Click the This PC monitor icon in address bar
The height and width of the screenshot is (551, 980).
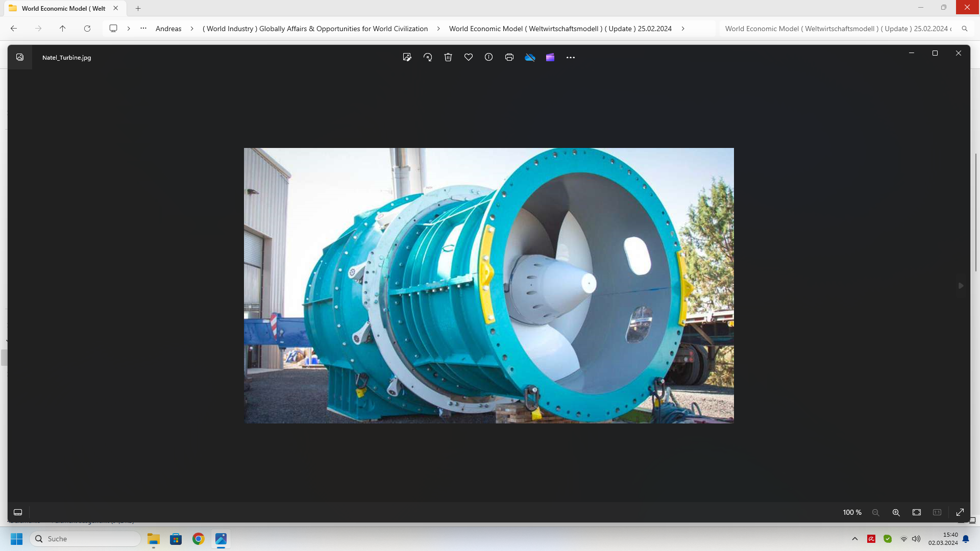click(x=113, y=29)
